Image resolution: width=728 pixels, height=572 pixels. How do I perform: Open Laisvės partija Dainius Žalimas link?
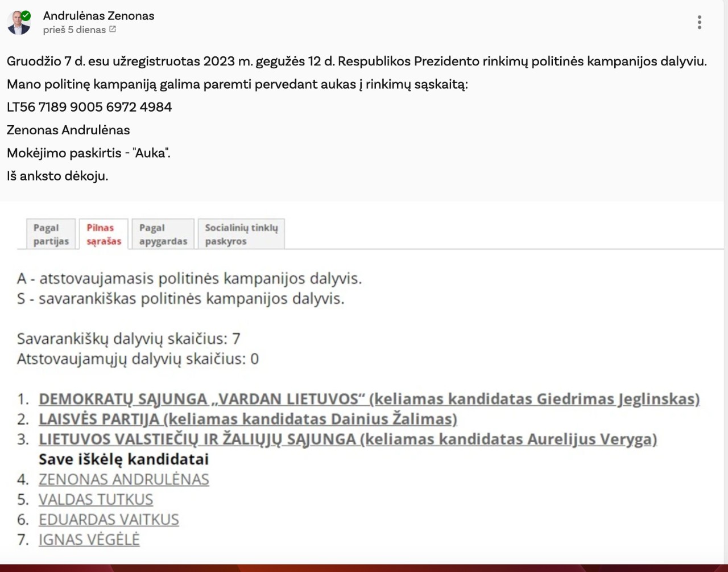pos(248,419)
